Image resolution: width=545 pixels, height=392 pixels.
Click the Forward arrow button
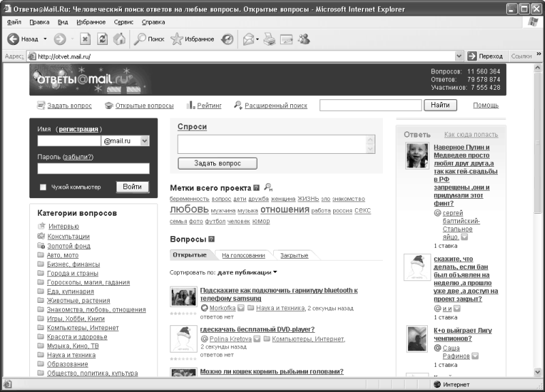click(x=59, y=39)
